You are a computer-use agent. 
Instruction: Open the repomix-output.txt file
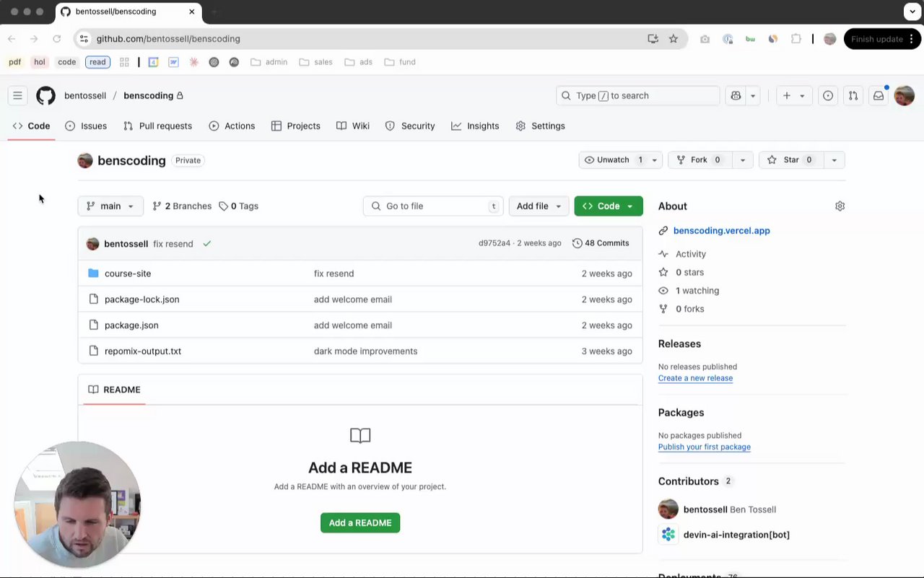(143, 351)
